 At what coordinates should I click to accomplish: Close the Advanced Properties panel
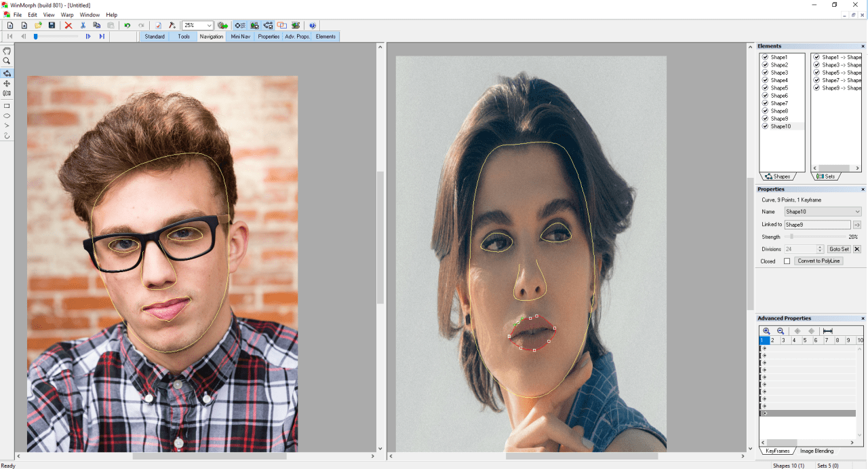863,318
